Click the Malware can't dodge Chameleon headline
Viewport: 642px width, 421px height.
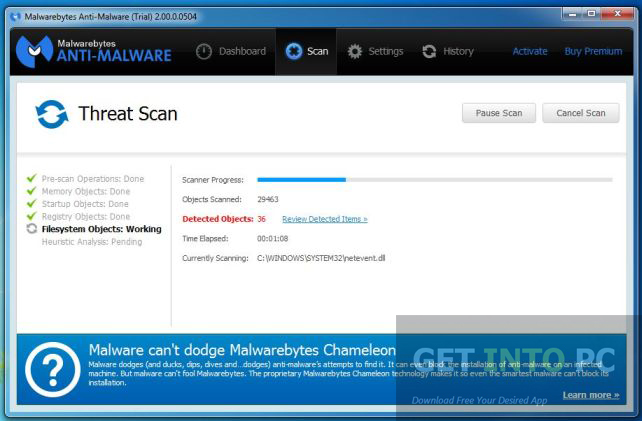click(242, 350)
